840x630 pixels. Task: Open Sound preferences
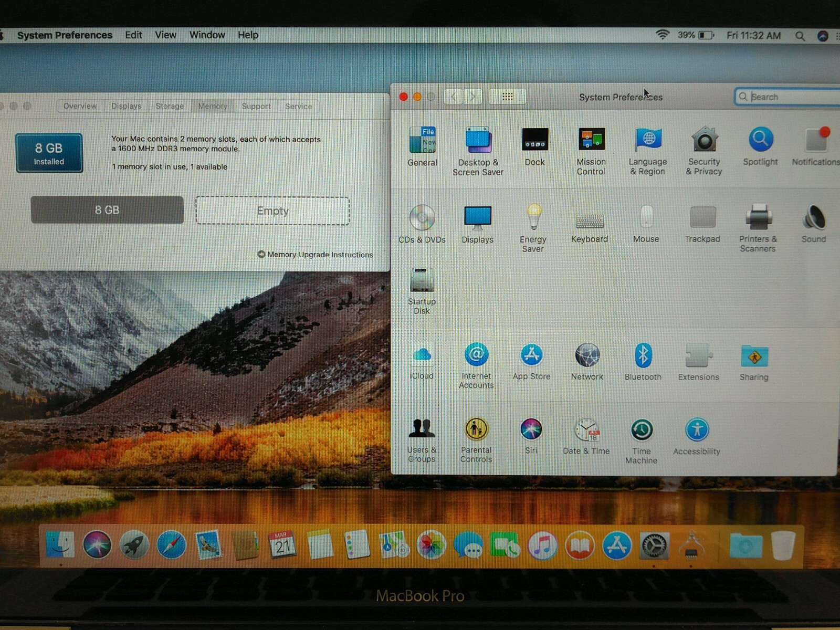click(x=814, y=224)
